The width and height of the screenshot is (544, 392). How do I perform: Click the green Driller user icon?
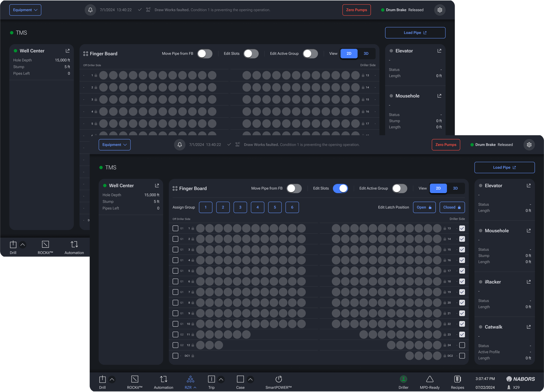tap(403, 379)
